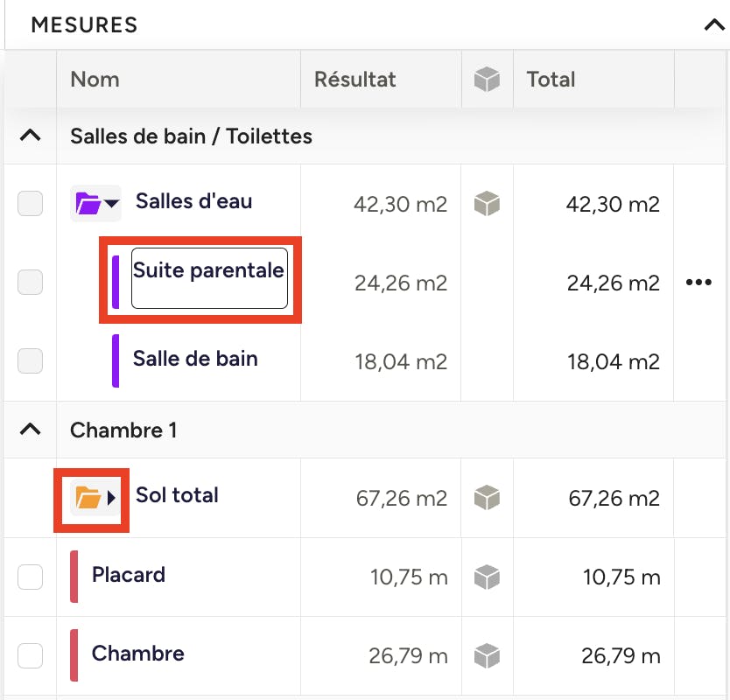
Task: Click the Suite parentale name input field
Action: coord(209,278)
